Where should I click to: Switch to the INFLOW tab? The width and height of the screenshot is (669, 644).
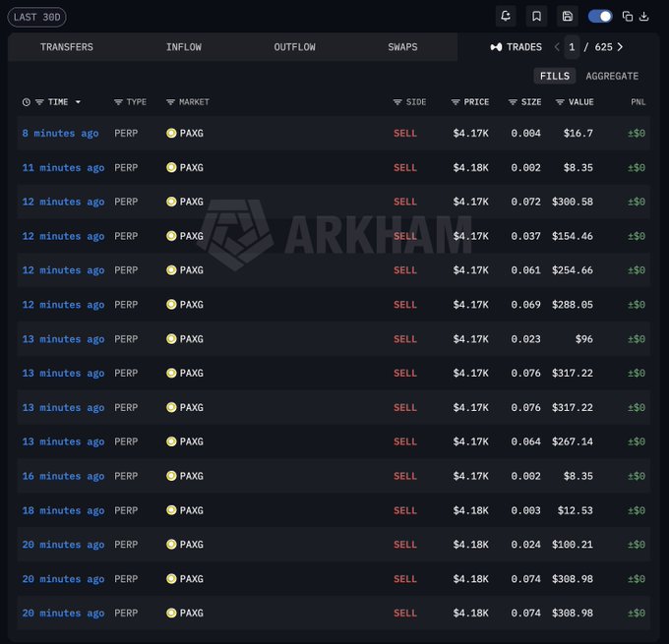(x=183, y=47)
